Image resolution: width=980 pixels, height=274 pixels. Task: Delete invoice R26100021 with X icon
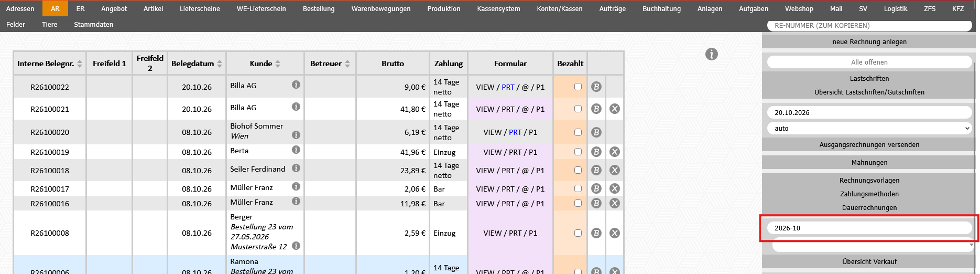[615, 109]
